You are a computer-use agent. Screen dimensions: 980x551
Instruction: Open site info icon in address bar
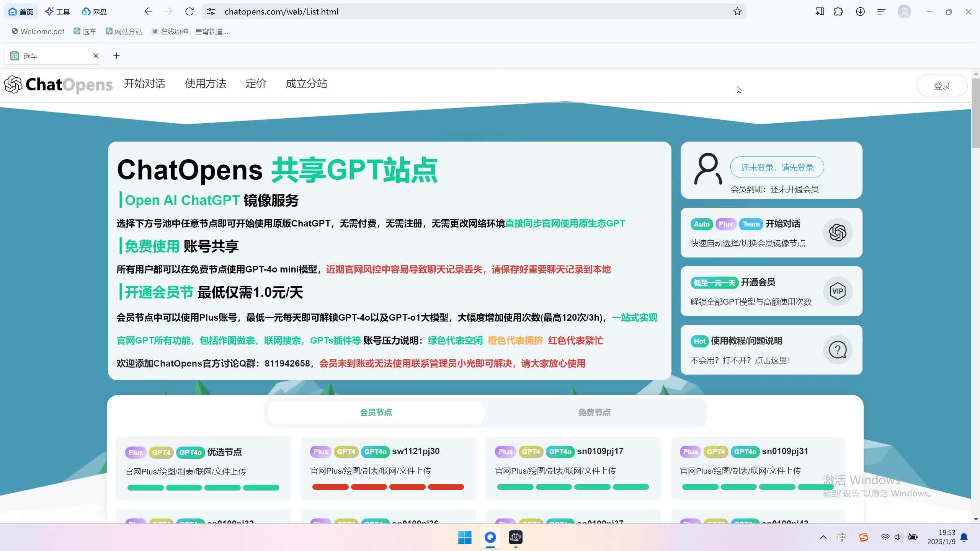pos(211,11)
